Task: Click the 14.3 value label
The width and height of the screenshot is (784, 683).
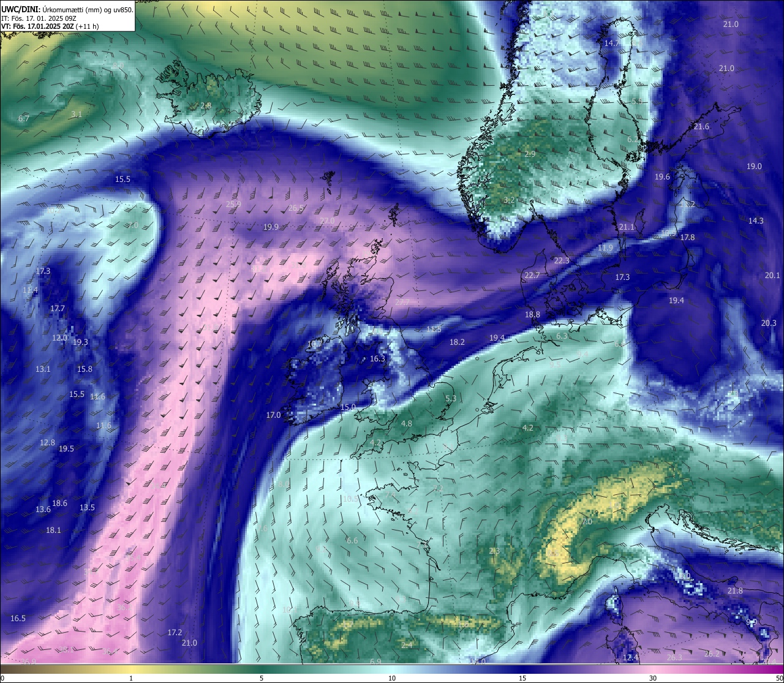Action: [756, 221]
